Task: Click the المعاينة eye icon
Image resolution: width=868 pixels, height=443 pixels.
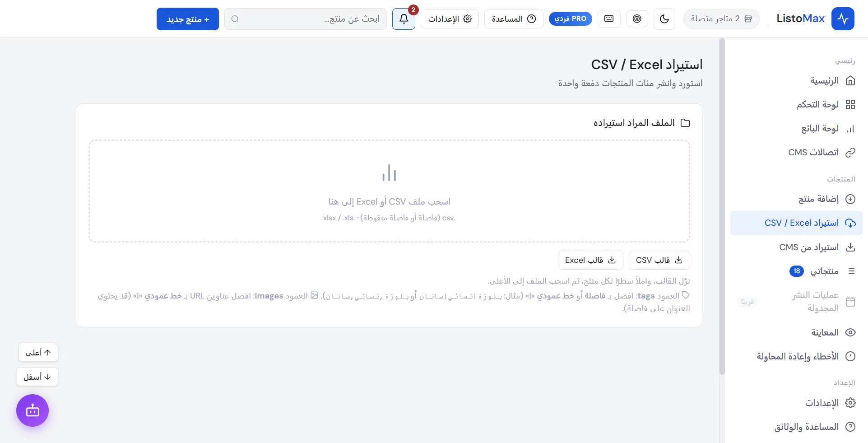Action: [850, 333]
